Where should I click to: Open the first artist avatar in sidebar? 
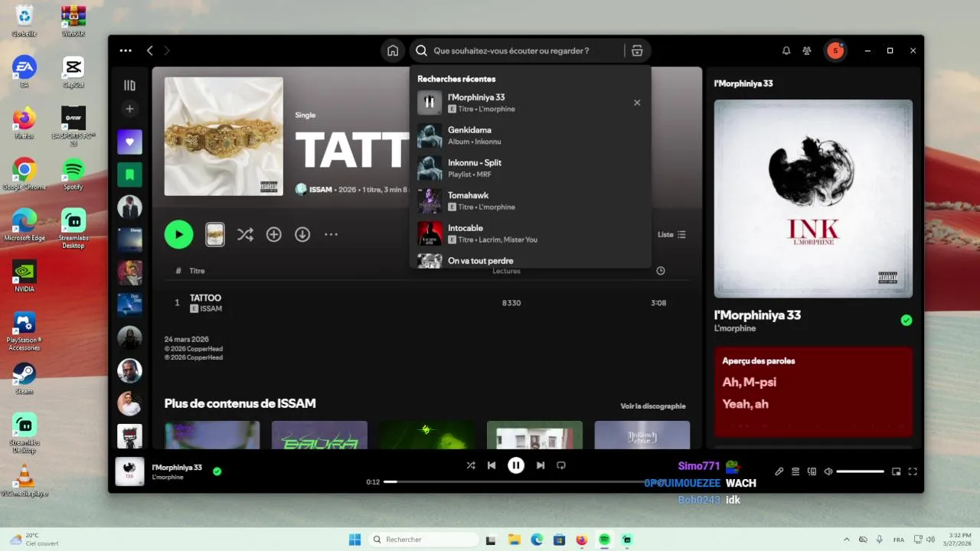(129, 207)
